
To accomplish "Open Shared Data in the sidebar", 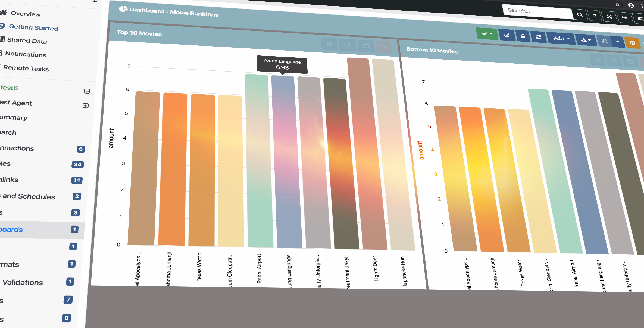I will coord(27,41).
